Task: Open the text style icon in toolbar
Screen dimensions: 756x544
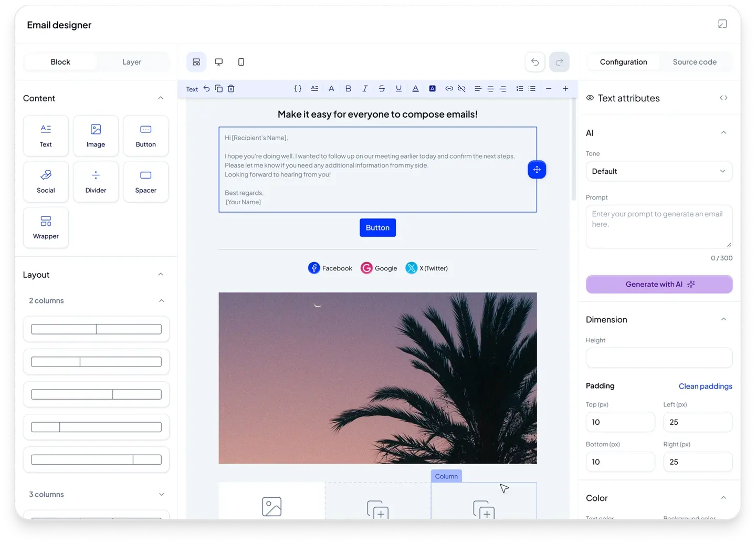Action: point(314,89)
